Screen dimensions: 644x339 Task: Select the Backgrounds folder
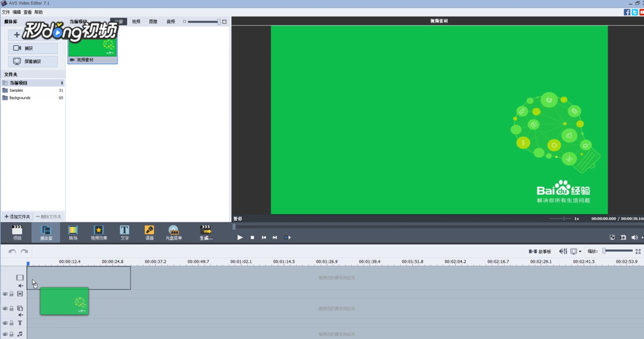click(x=33, y=98)
